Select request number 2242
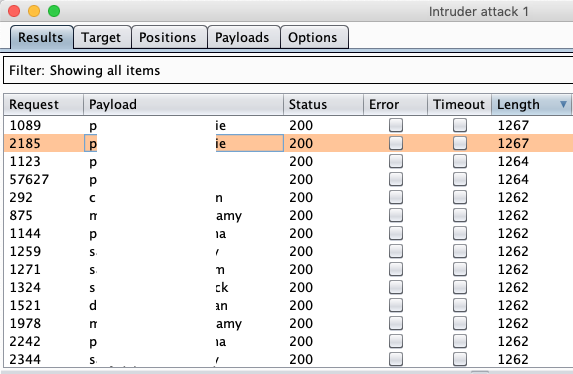This screenshot has height=374, width=573. pos(25,341)
